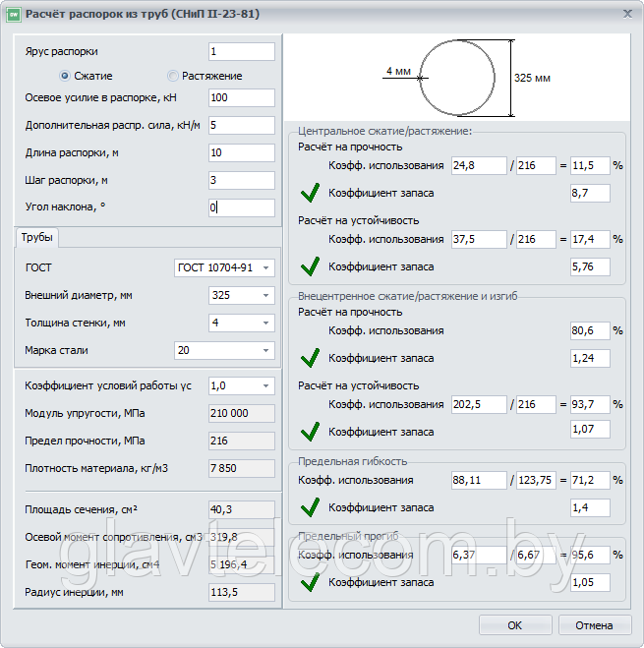Click the Отмена button

[595, 625]
